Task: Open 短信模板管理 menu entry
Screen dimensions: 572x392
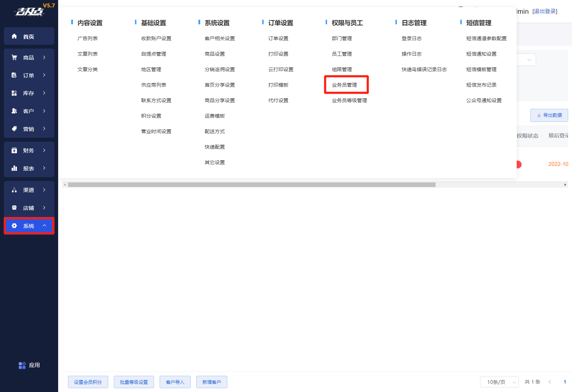Action: tap(481, 69)
